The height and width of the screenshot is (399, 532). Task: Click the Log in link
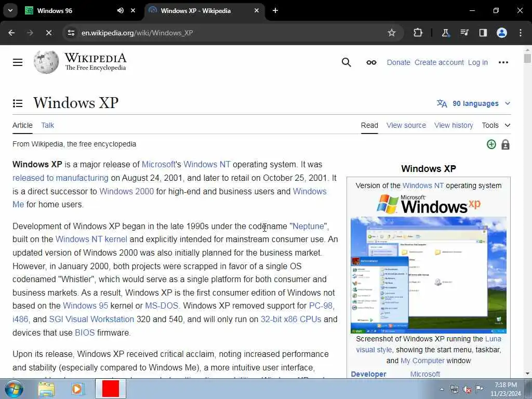pos(478,62)
